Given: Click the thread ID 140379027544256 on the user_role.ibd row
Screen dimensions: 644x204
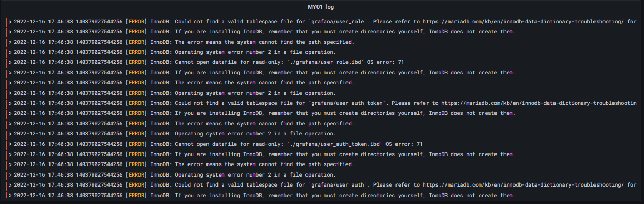Looking at the screenshot, I should 100,62.
